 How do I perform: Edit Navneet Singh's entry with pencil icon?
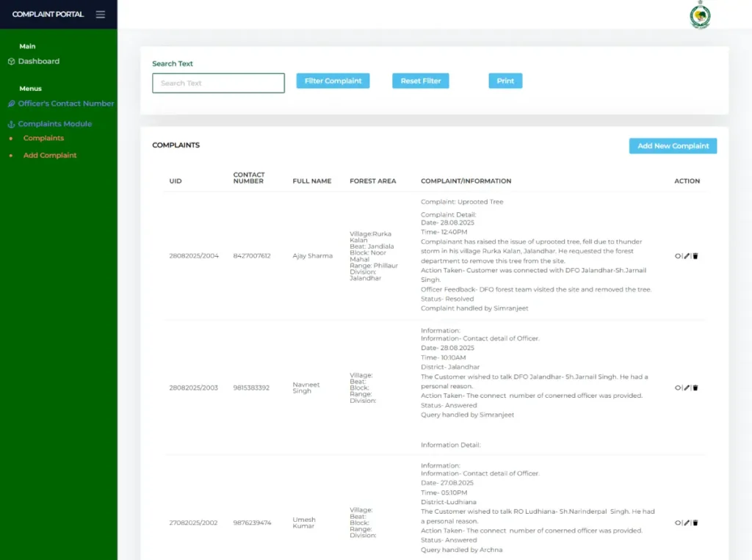pos(687,388)
